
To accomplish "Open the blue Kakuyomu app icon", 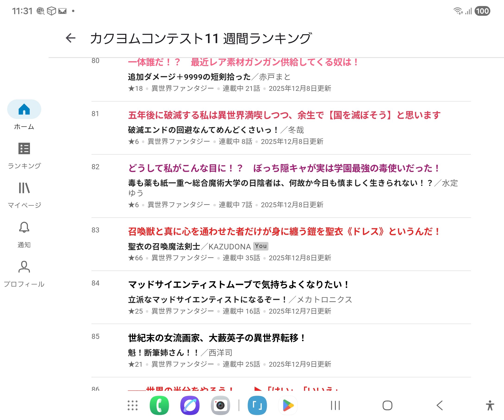I will pyautogui.click(x=257, y=405).
